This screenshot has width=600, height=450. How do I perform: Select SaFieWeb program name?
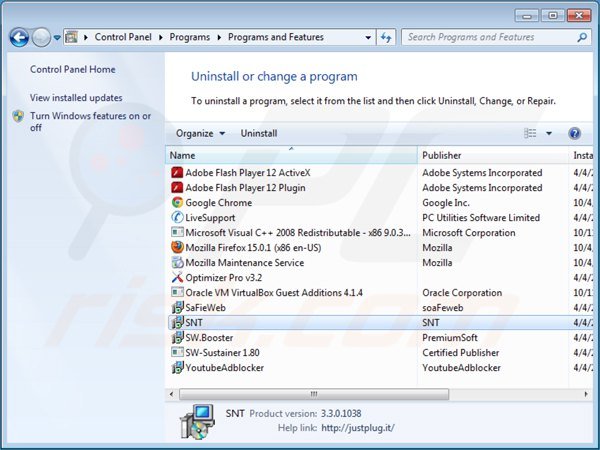205,307
